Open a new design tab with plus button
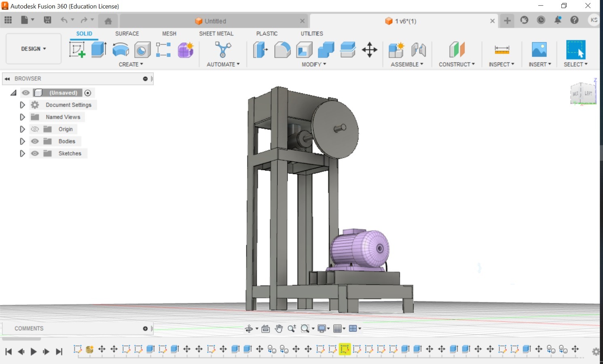 pyautogui.click(x=507, y=21)
